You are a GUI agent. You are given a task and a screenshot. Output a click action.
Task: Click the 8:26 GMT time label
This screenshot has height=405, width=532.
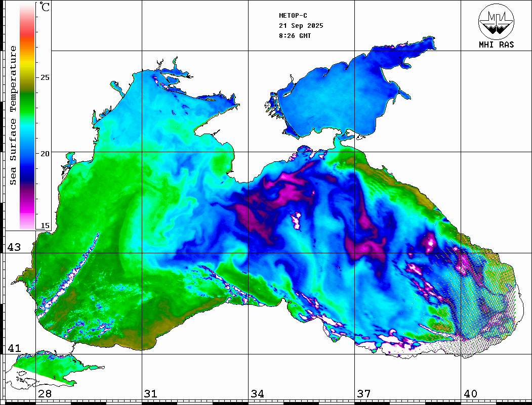295,36
